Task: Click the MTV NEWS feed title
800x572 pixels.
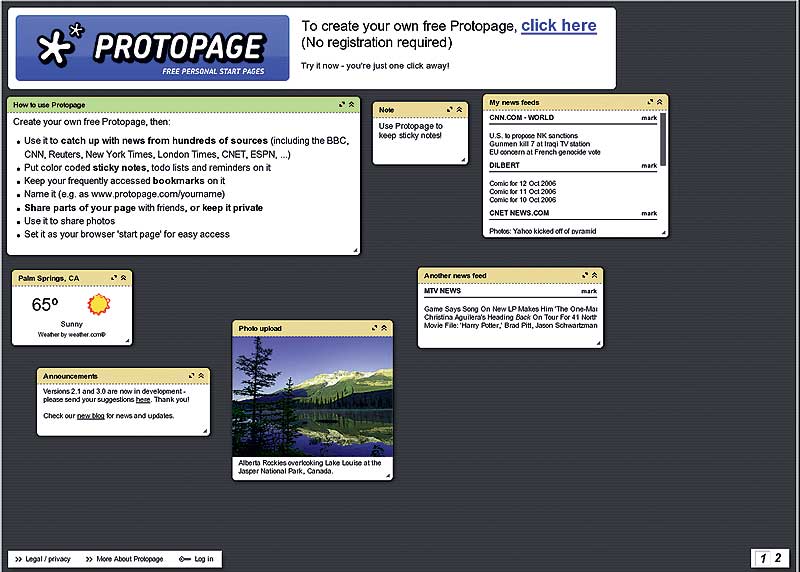Action: (442, 291)
